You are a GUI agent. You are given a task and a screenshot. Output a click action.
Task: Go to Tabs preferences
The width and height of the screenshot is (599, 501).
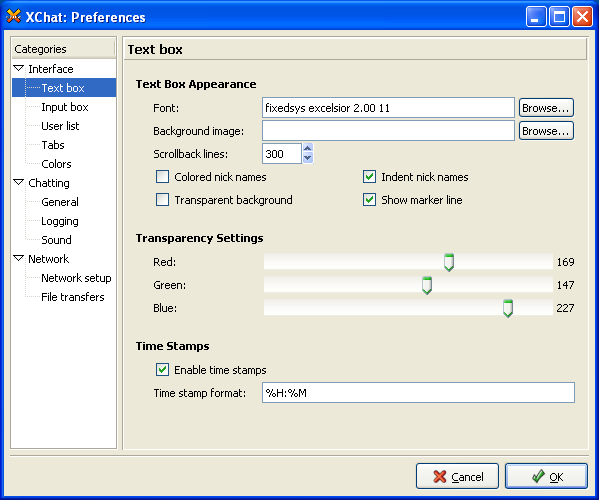pos(53,145)
